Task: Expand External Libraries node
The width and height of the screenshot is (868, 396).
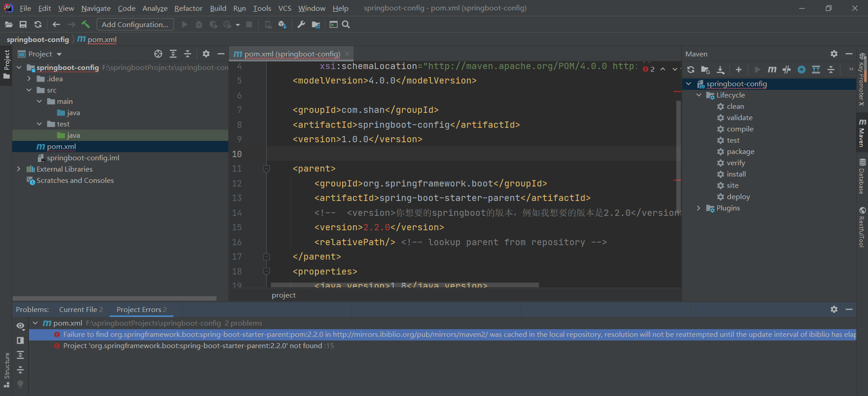Action: (x=19, y=169)
